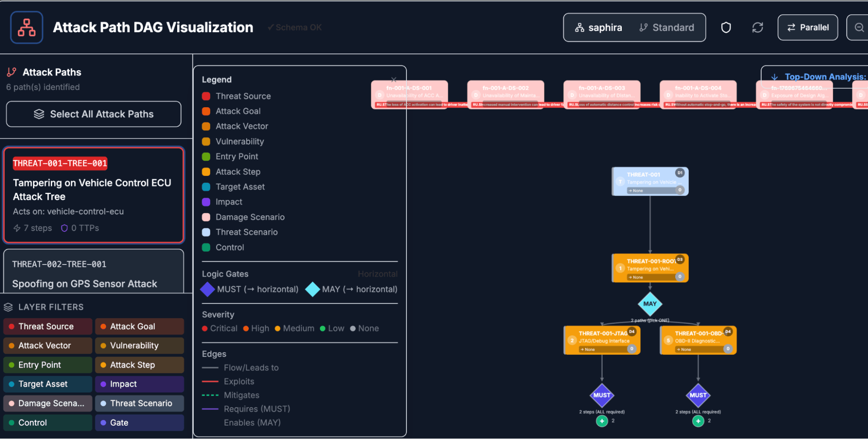Click the shield icon in header

point(726,28)
